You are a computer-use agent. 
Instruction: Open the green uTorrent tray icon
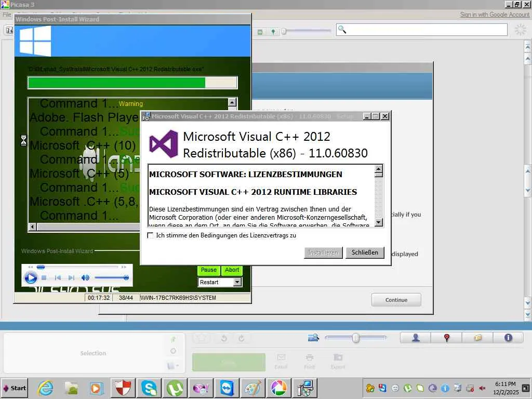[407, 388]
